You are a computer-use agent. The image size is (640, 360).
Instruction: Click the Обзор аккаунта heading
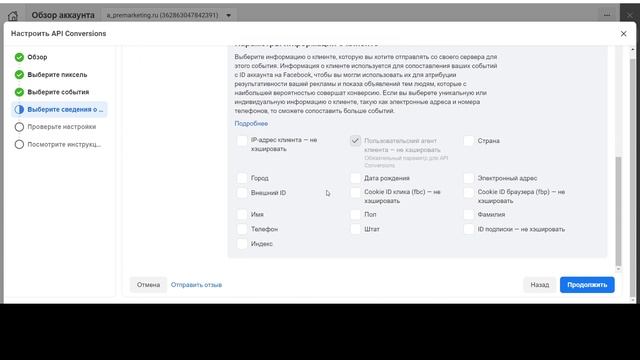pos(63,15)
